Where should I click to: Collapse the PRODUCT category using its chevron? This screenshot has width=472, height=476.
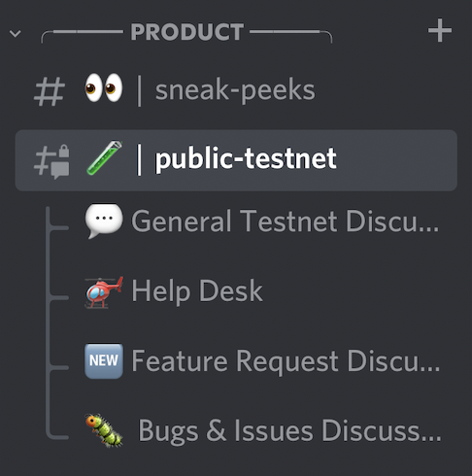(x=16, y=33)
